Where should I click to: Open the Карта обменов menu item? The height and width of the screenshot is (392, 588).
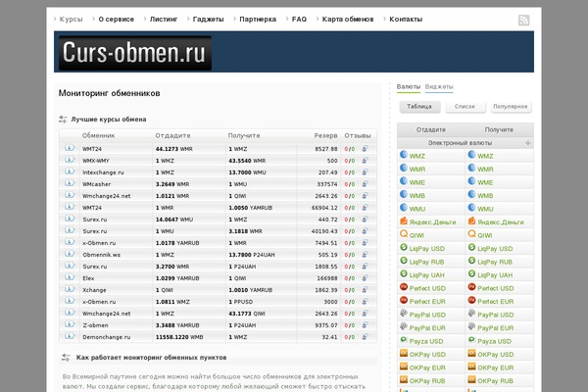(348, 20)
